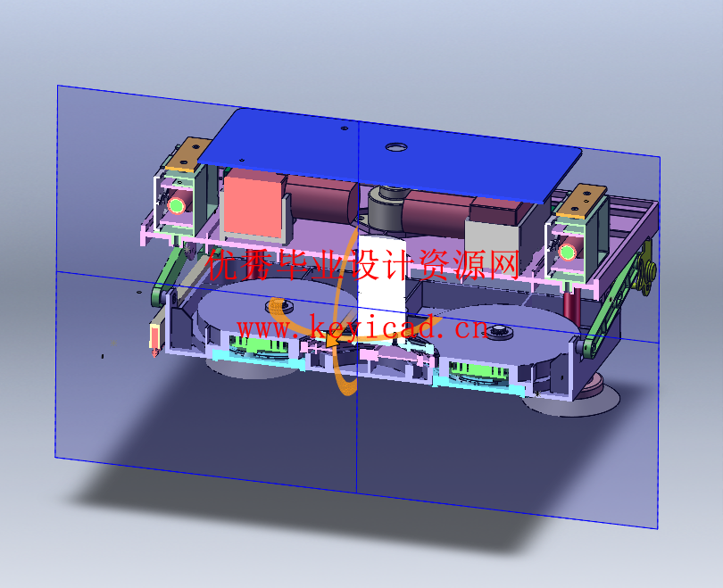
Task: Click the hub on the right gray disc
Action: click(x=498, y=333)
